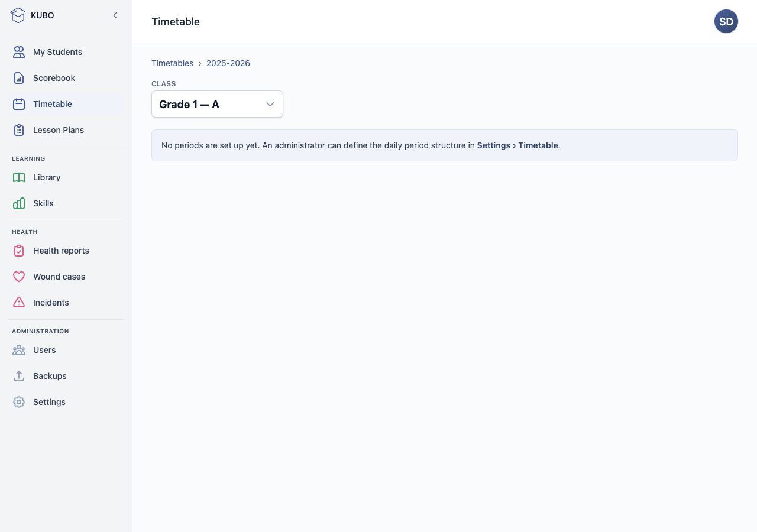757x532 pixels.
Task: Click the HEALTH section label
Action: coord(25,232)
